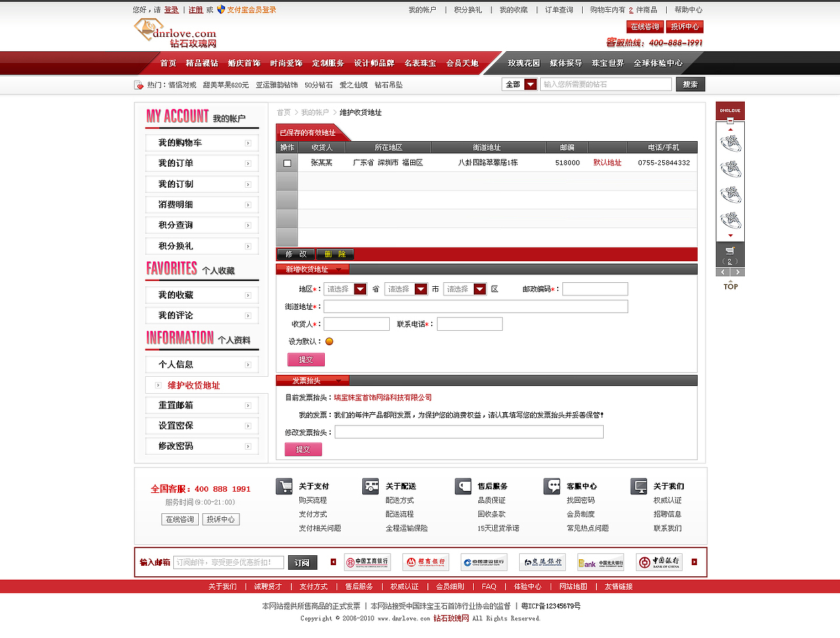840x638 pixels.
Task: Open the 全球体验中心 navigation item
Action: coord(658,63)
